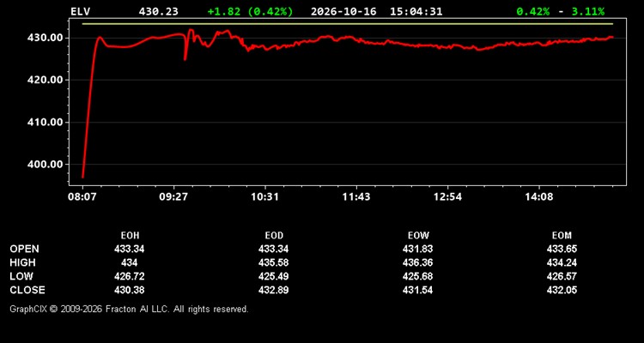Screen dimensions: 644x343
Task: Click the EOW open value 431.83
Action: [417, 249]
